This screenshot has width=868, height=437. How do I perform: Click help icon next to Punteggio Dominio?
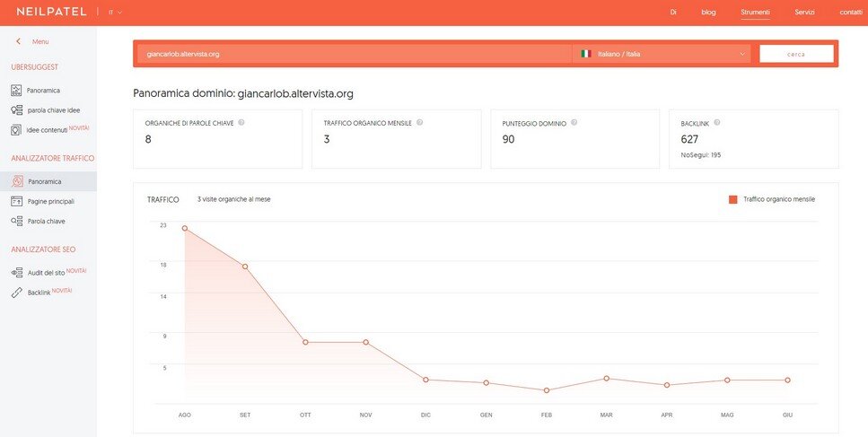574,123
